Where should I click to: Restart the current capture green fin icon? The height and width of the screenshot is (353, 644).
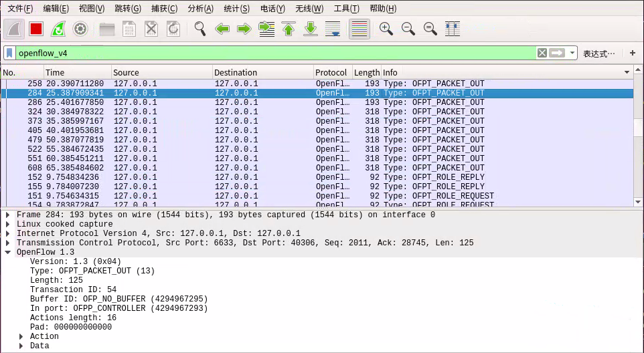tap(58, 29)
